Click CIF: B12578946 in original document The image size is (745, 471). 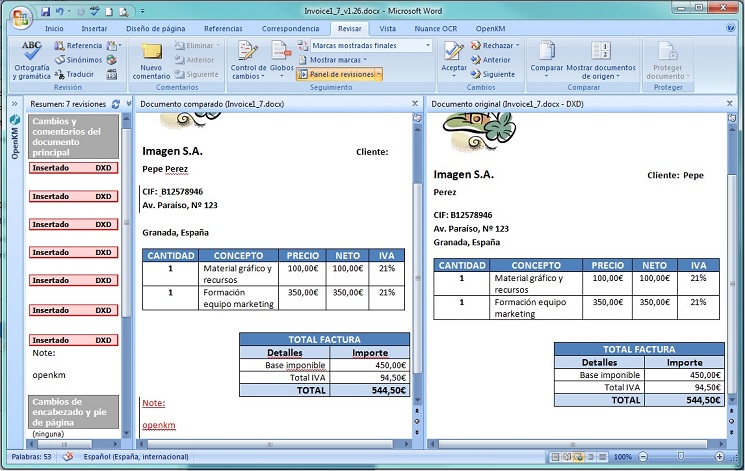pos(462,215)
